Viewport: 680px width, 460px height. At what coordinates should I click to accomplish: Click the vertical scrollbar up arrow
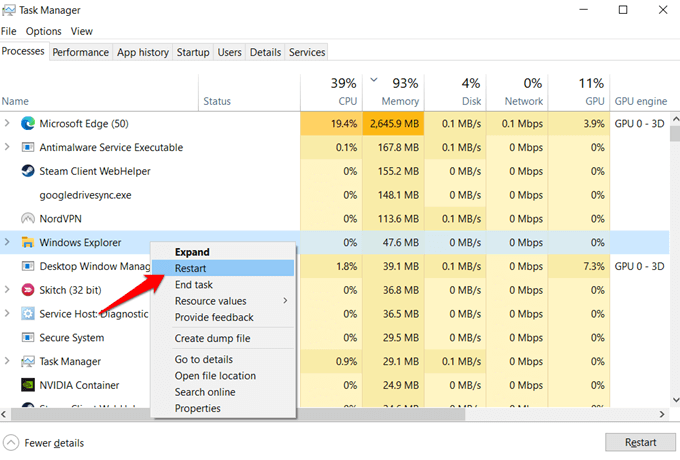tap(675, 118)
